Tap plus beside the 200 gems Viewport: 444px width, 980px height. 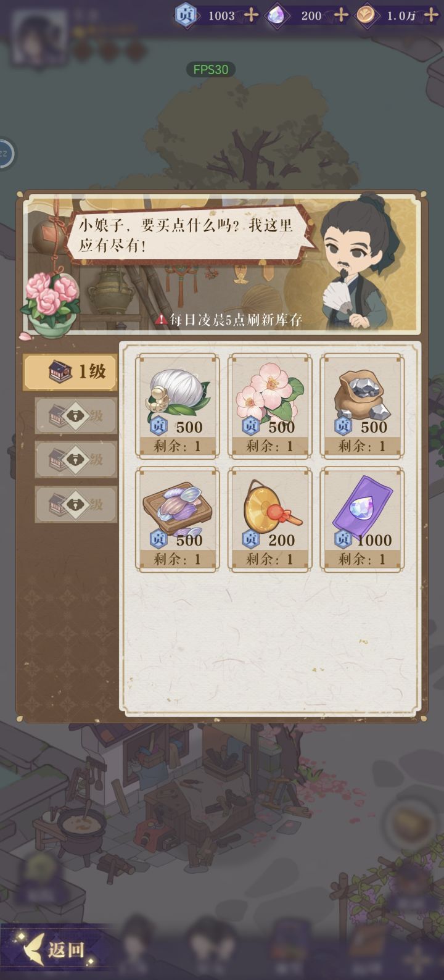click(x=340, y=15)
